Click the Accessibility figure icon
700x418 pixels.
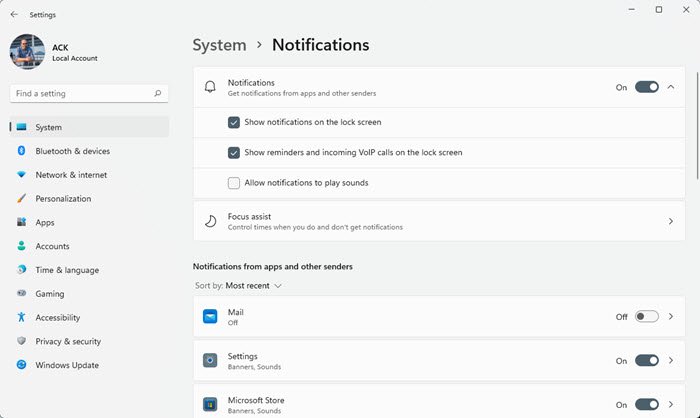click(21, 318)
